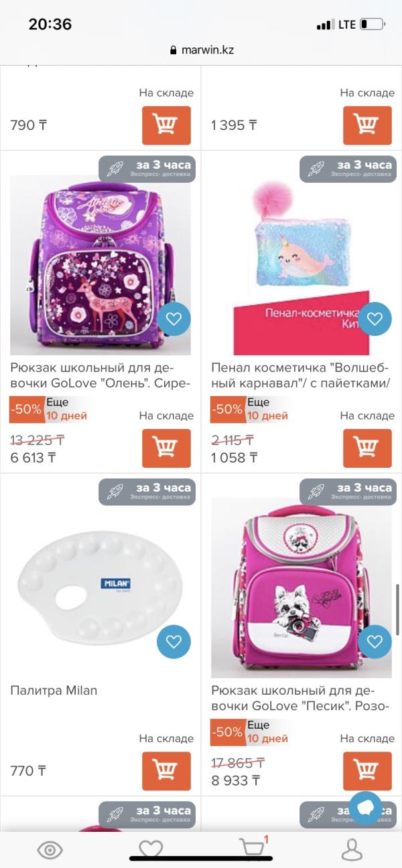Toggle wishlist heart on Milan palette
Screen dimensions: 402x868
174,642
